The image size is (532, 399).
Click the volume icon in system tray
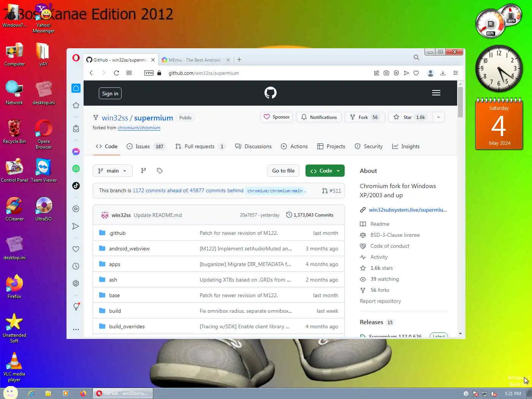(x=494, y=394)
